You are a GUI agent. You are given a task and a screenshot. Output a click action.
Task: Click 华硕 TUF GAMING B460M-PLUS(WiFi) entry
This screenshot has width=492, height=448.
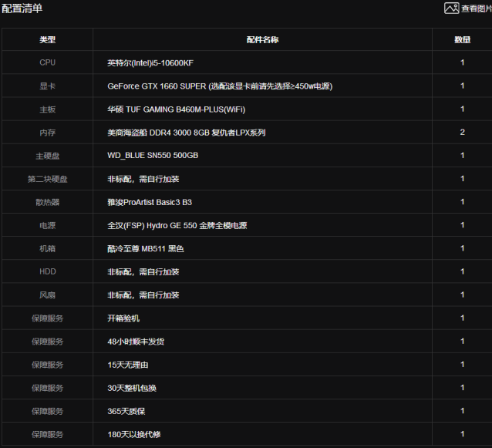(x=177, y=109)
